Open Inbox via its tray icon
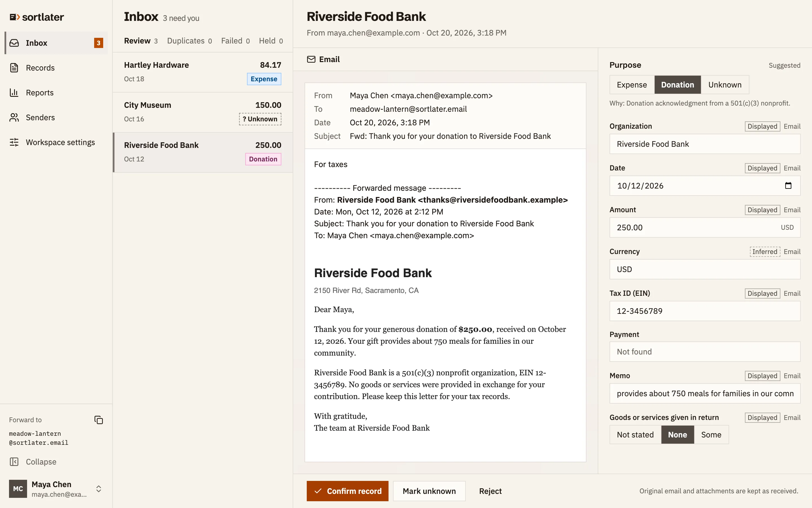812x508 pixels. (14, 43)
